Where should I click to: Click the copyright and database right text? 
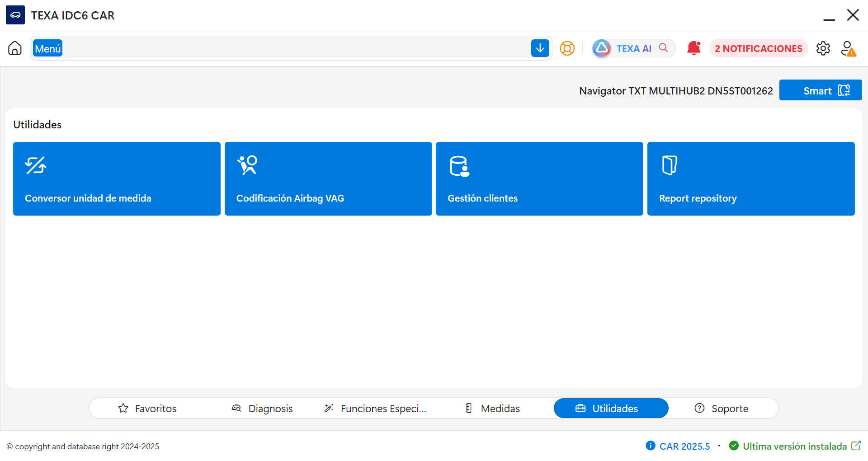(83, 447)
